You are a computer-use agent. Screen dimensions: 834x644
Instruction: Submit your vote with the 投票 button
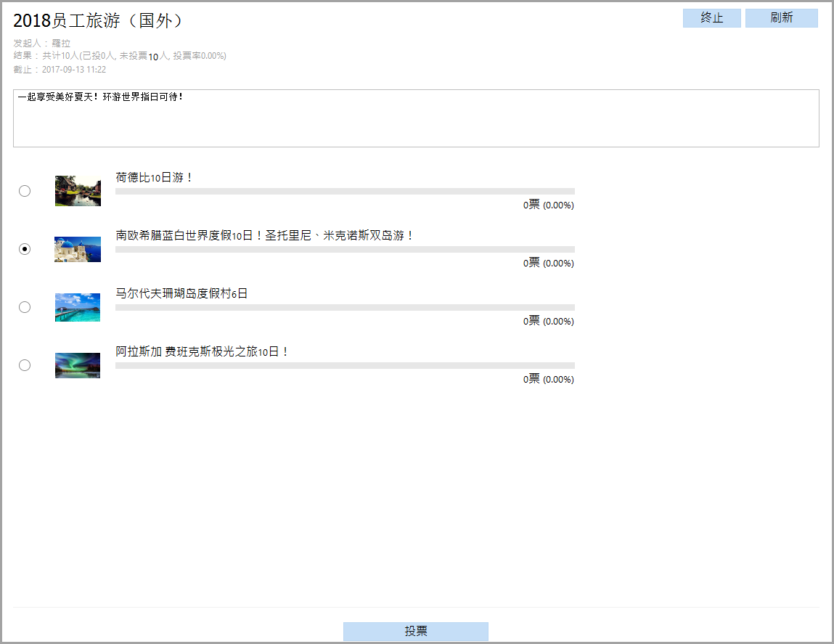415,632
